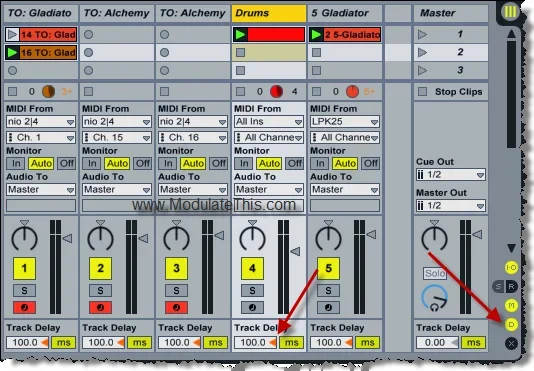The width and height of the screenshot is (534, 371).
Task: Select the TO: Gladiato track header
Action: coord(41,13)
